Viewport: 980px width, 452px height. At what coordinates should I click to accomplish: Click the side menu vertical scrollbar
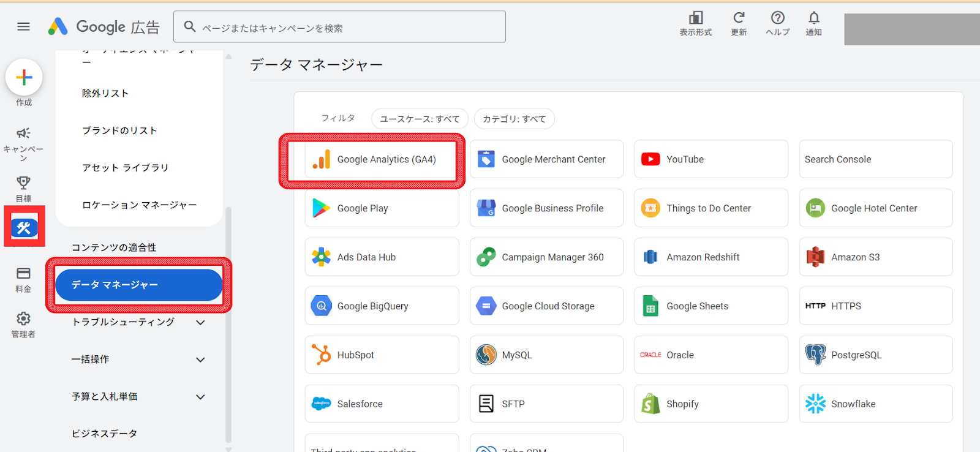coord(228,325)
